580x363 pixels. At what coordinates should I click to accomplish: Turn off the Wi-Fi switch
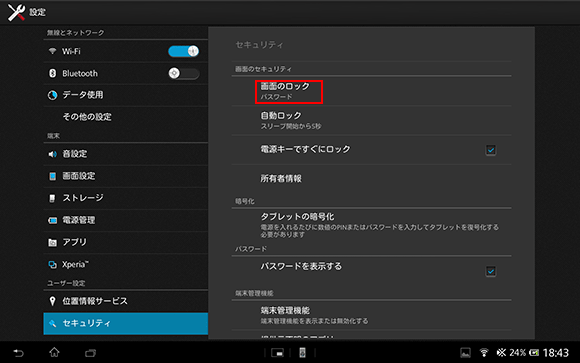pos(184,51)
